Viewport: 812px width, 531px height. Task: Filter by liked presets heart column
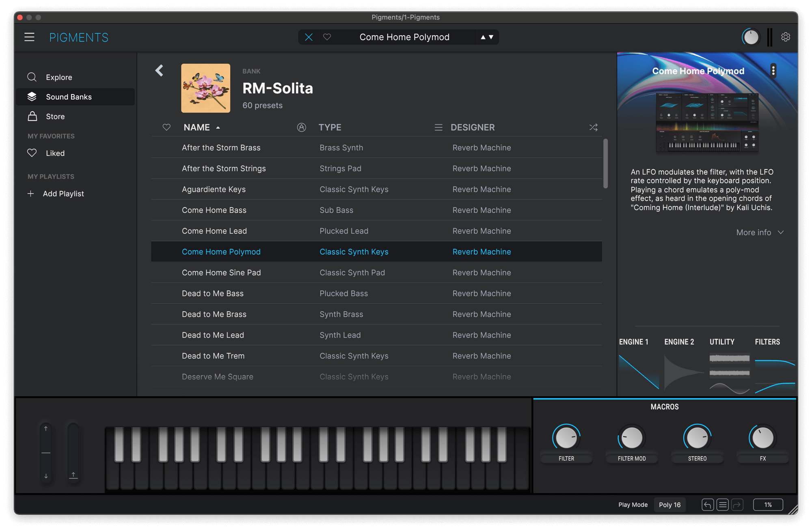click(166, 127)
